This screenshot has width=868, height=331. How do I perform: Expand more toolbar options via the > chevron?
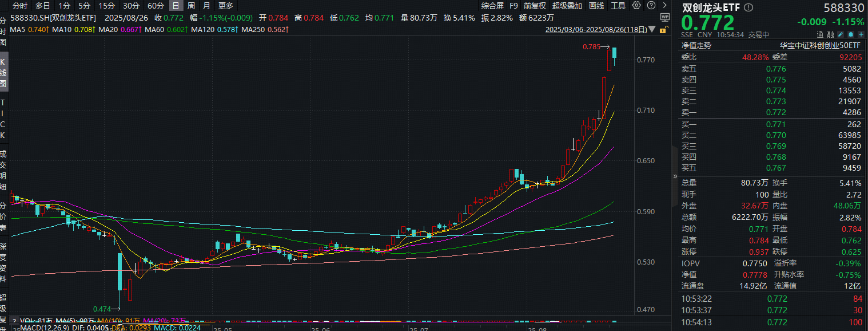666,6
